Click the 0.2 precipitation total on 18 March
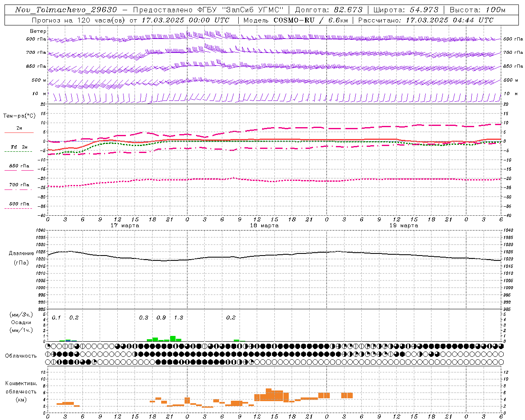The height and width of the screenshot is (420, 525). point(231,318)
